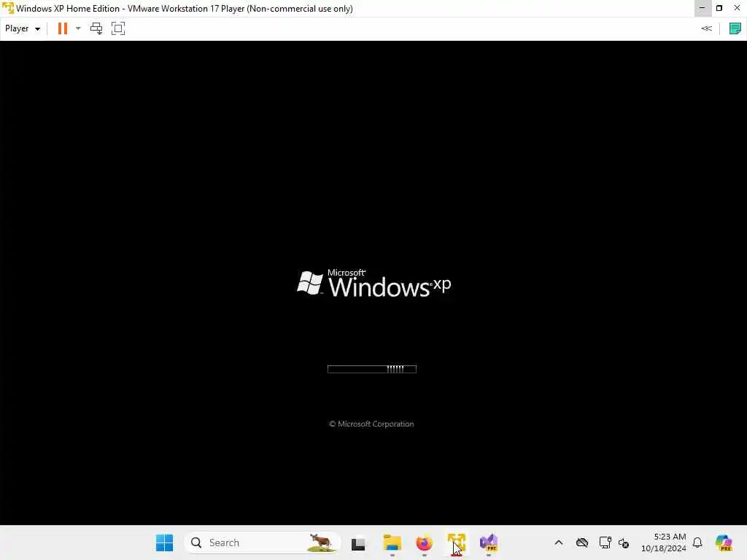Show hidden system tray icons
The height and width of the screenshot is (560, 747).
point(559,542)
